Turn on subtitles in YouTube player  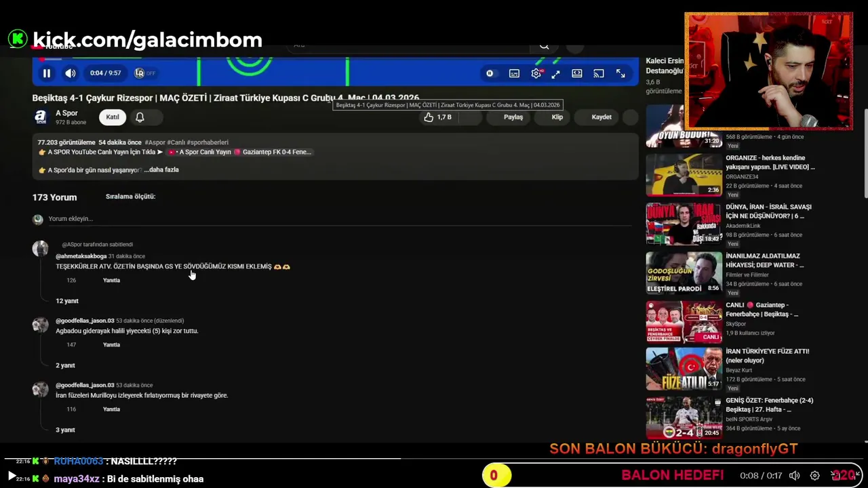point(514,73)
